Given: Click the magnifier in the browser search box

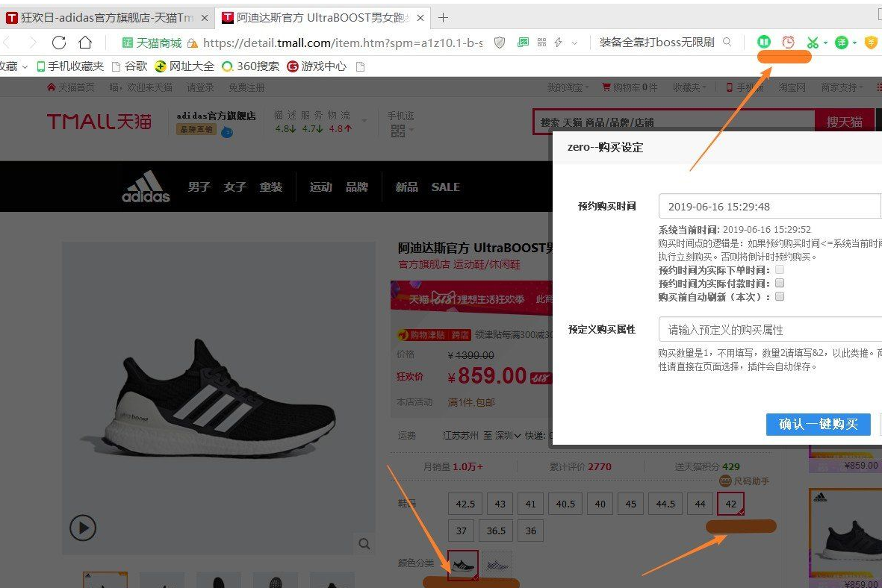Looking at the screenshot, I should (x=727, y=42).
